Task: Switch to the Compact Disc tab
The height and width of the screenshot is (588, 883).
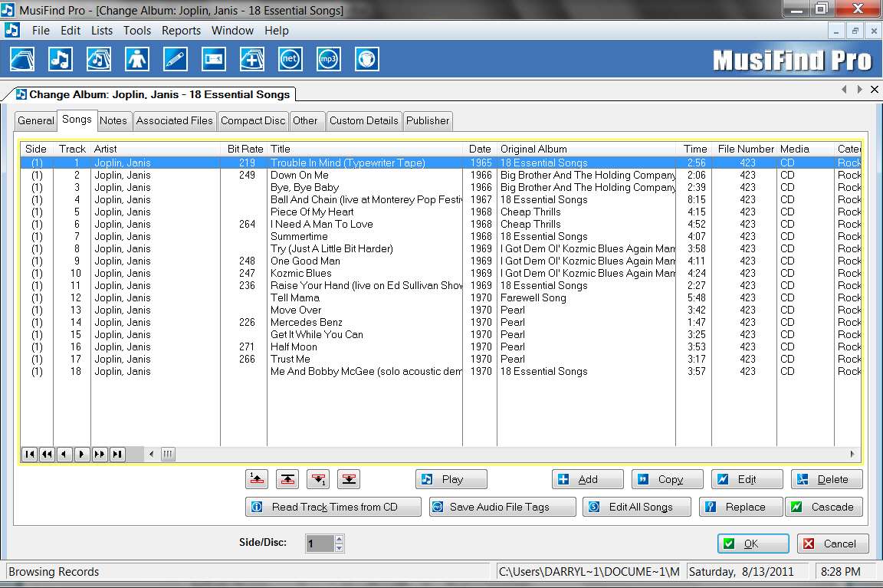Action: pyautogui.click(x=253, y=120)
